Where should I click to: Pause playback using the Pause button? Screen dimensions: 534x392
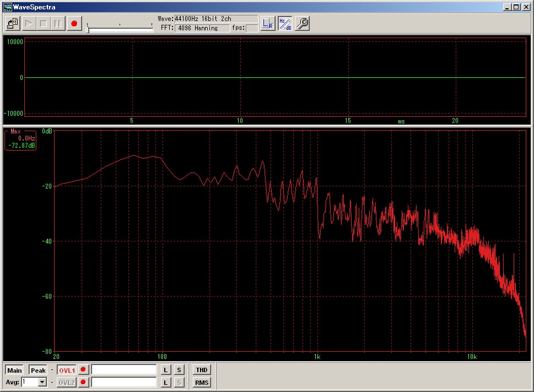click(x=58, y=24)
